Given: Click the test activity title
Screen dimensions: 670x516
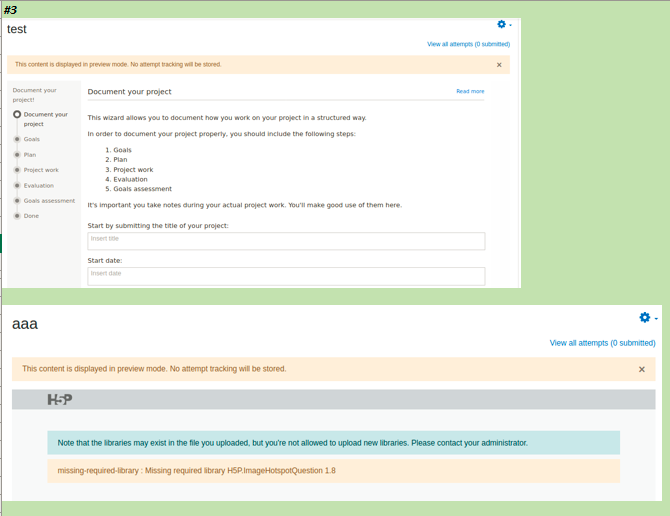Looking at the screenshot, I should (x=17, y=29).
